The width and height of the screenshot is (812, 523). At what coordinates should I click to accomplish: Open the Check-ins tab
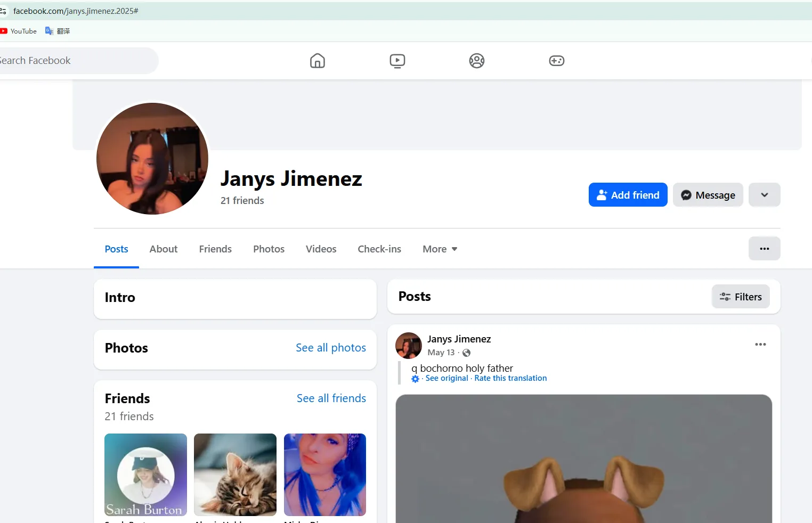point(379,249)
